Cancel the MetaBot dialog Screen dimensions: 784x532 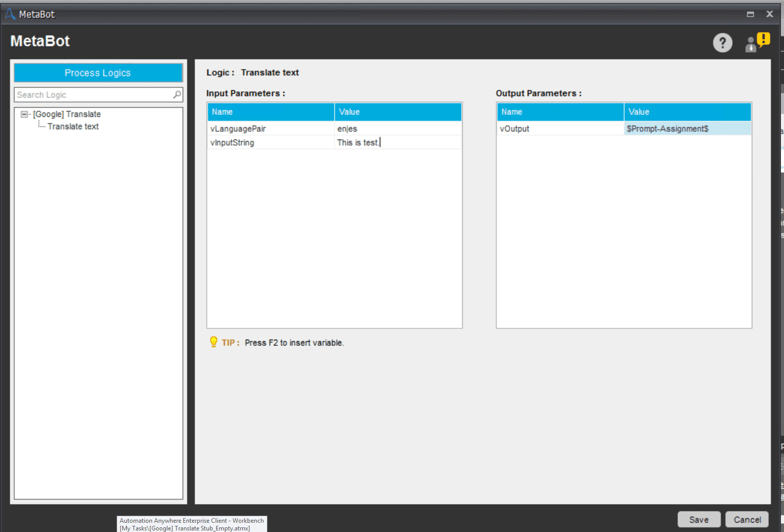(747, 520)
